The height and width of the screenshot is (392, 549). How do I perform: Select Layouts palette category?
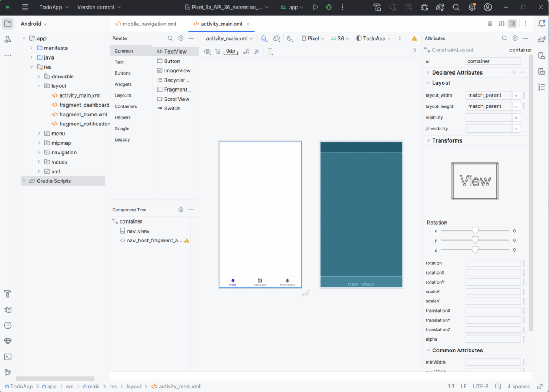[x=123, y=95]
